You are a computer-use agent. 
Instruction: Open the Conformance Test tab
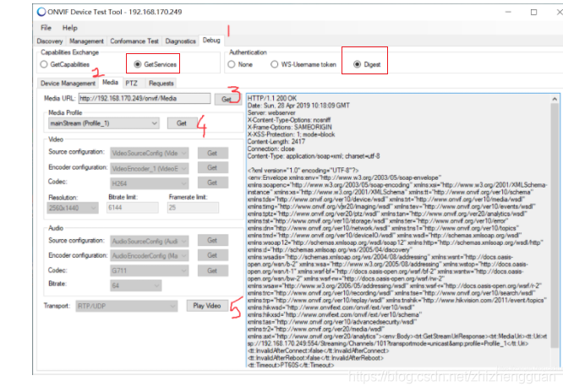point(134,41)
